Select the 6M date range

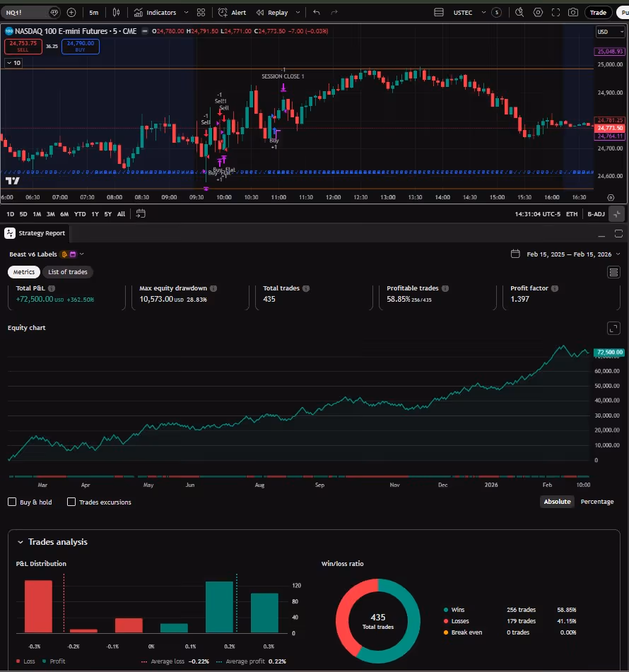point(64,214)
